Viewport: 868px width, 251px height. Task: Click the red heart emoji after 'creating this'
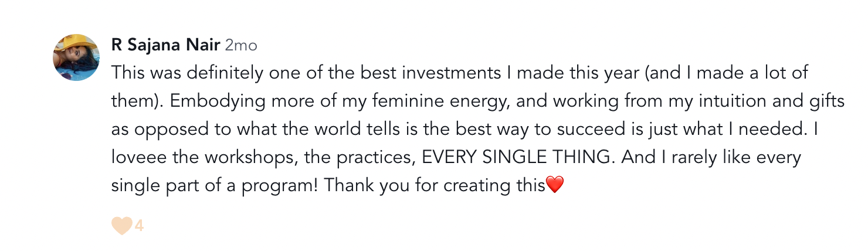coord(555,185)
